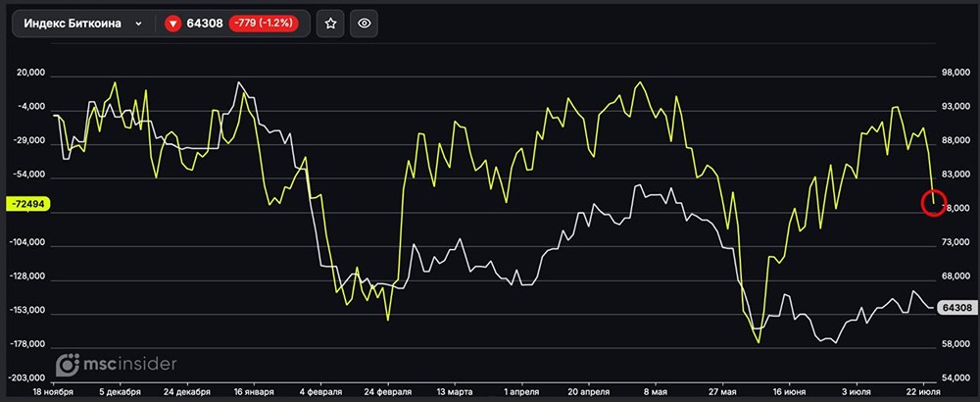Image resolution: width=980 pixels, height=402 pixels.
Task: Open the Индекс Биткоина selector
Action: (83, 24)
